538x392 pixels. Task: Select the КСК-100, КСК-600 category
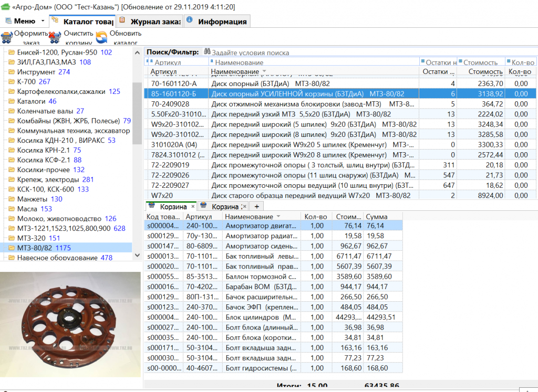53,189
